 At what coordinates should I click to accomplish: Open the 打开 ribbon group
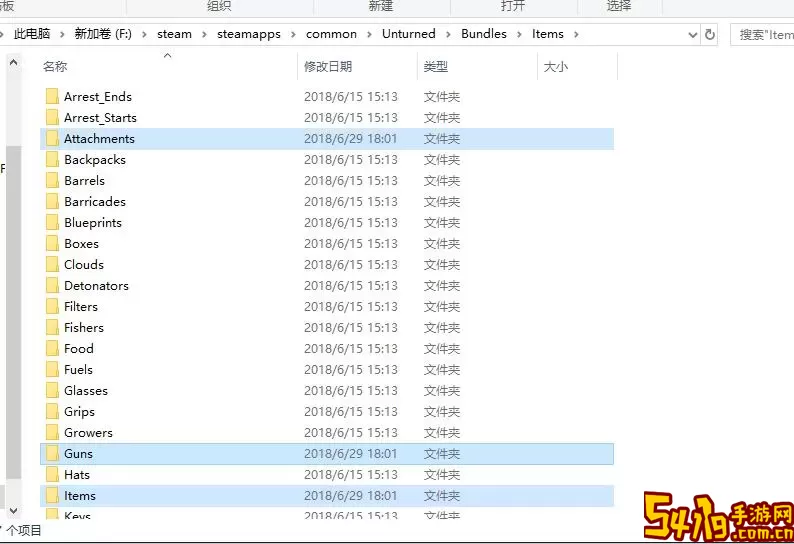pos(512,6)
